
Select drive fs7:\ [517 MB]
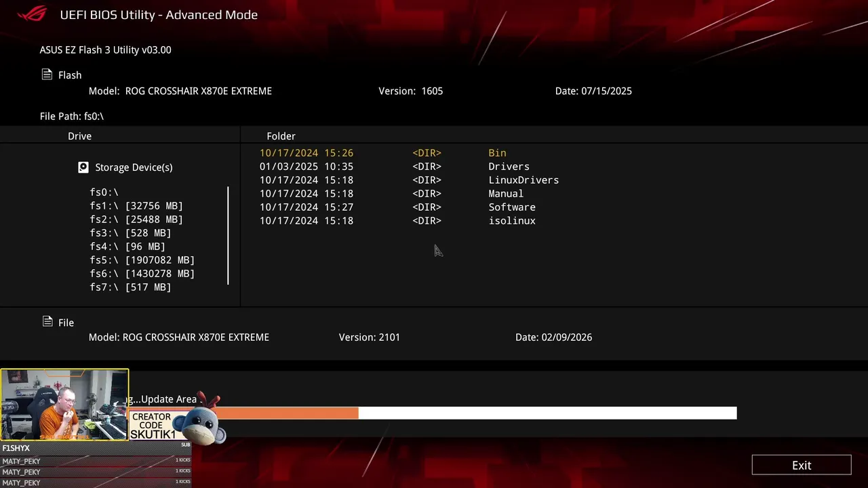pos(130,287)
